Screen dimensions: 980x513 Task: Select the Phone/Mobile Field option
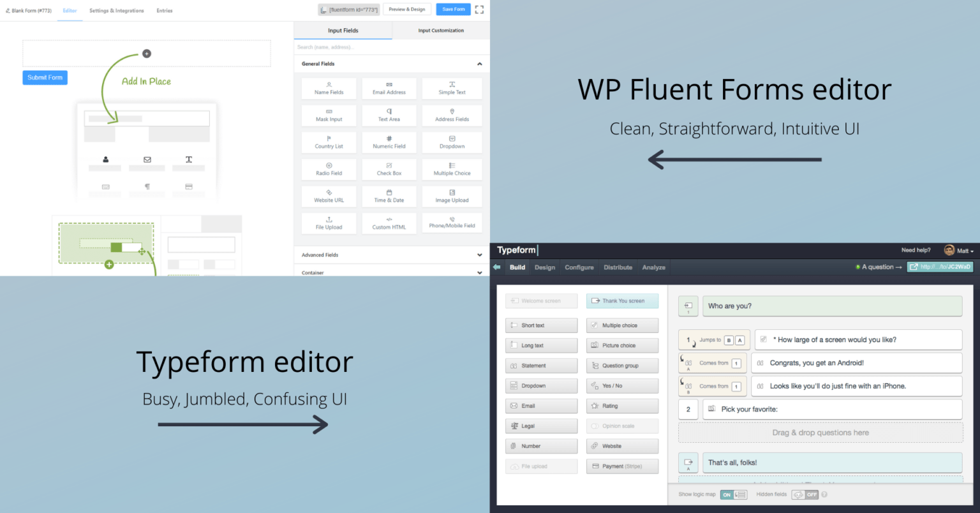coord(452,223)
